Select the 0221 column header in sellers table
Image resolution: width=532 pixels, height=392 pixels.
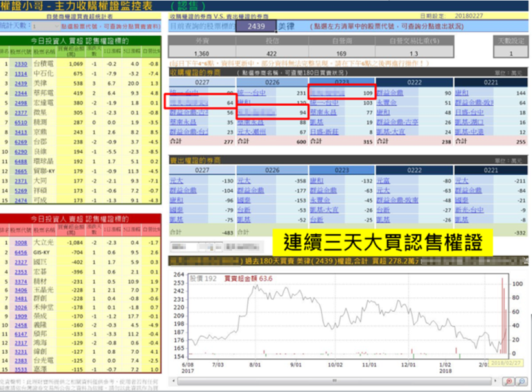point(491,170)
